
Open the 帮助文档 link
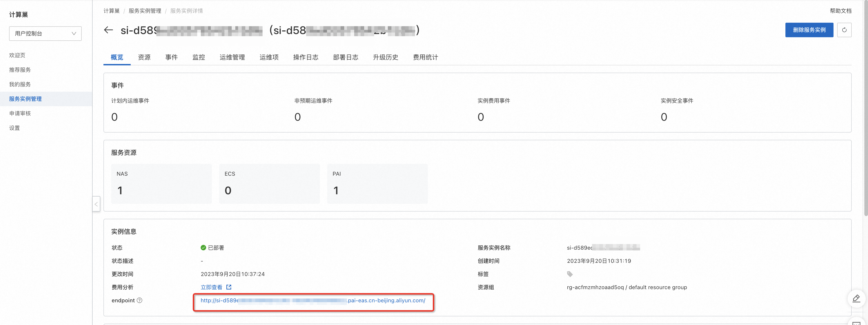pyautogui.click(x=841, y=11)
